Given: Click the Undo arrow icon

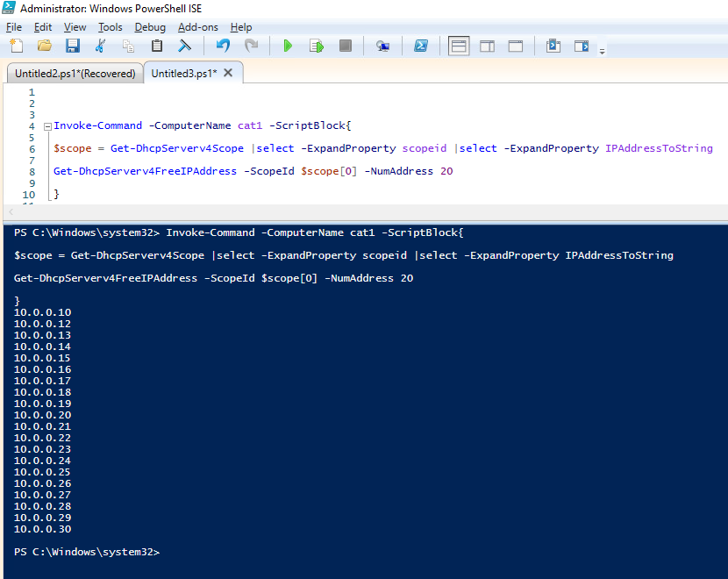Looking at the screenshot, I should tap(223, 46).
